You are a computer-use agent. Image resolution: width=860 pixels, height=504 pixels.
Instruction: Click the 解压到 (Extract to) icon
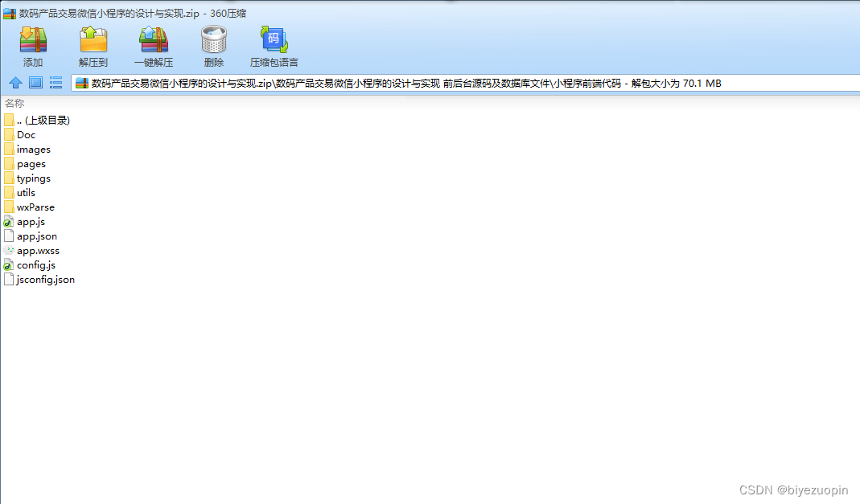point(93,39)
